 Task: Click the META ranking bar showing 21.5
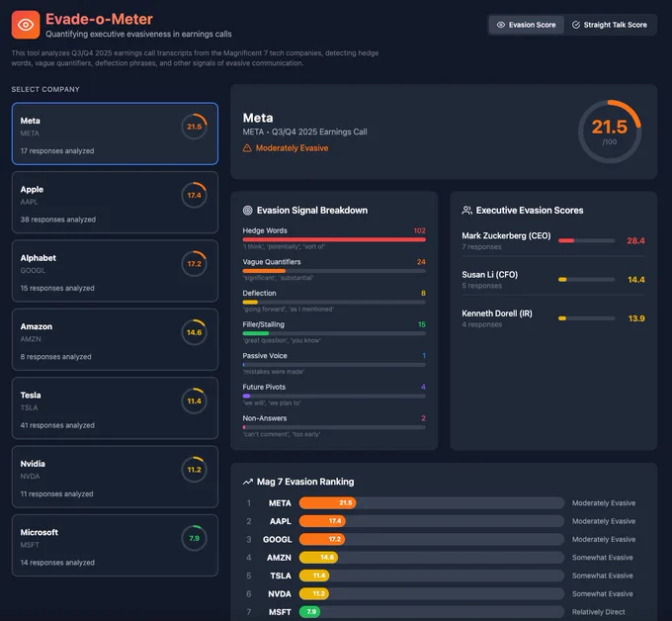[327, 502]
